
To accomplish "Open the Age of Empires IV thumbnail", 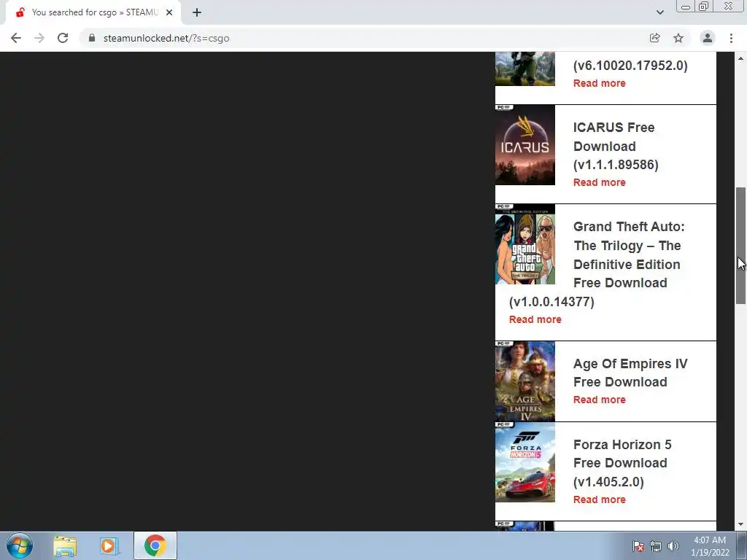I will (x=525, y=381).
